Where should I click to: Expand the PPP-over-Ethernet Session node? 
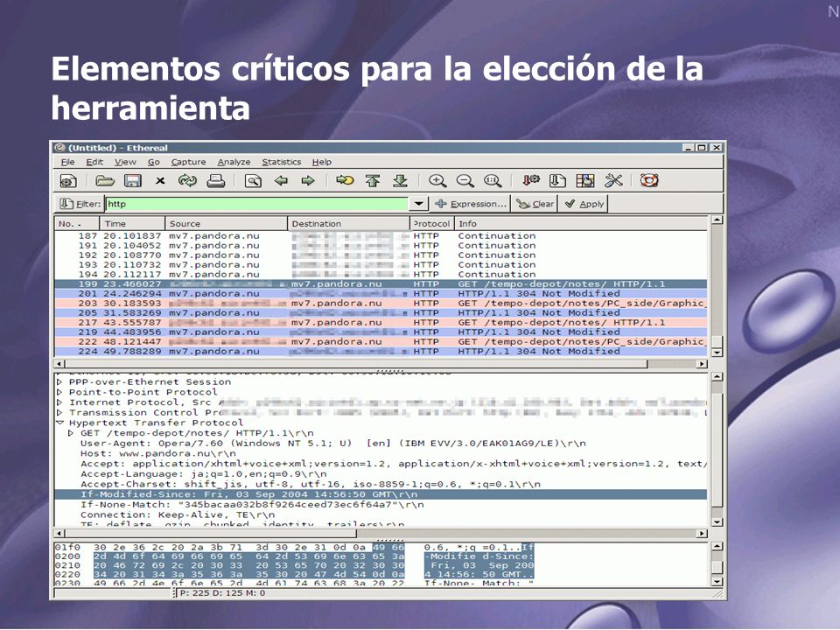[x=59, y=382]
